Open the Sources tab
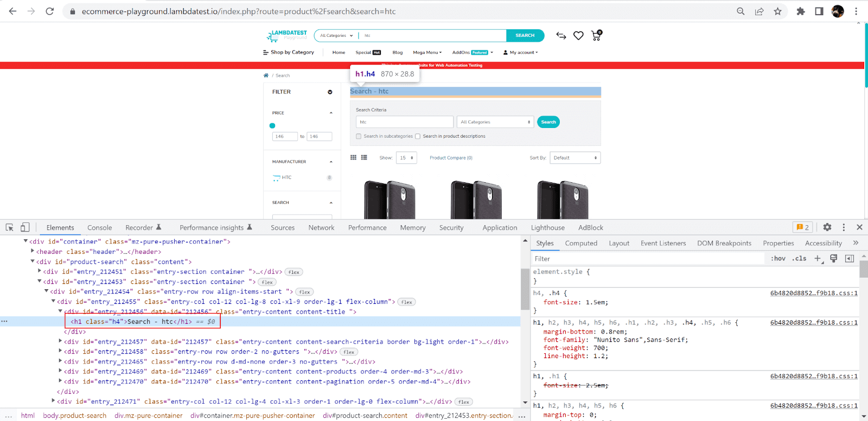Image resolution: width=868 pixels, height=421 pixels. pos(283,228)
